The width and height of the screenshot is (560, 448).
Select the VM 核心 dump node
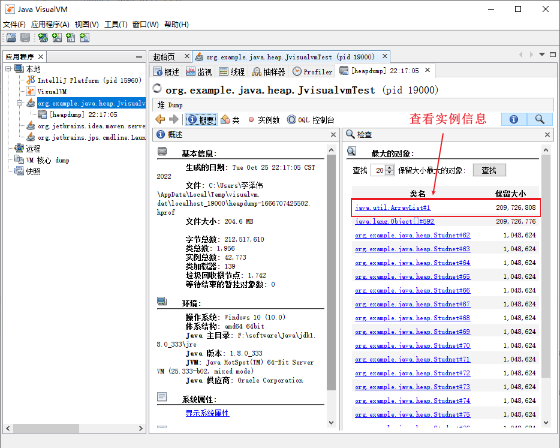click(x=41, y=160)
